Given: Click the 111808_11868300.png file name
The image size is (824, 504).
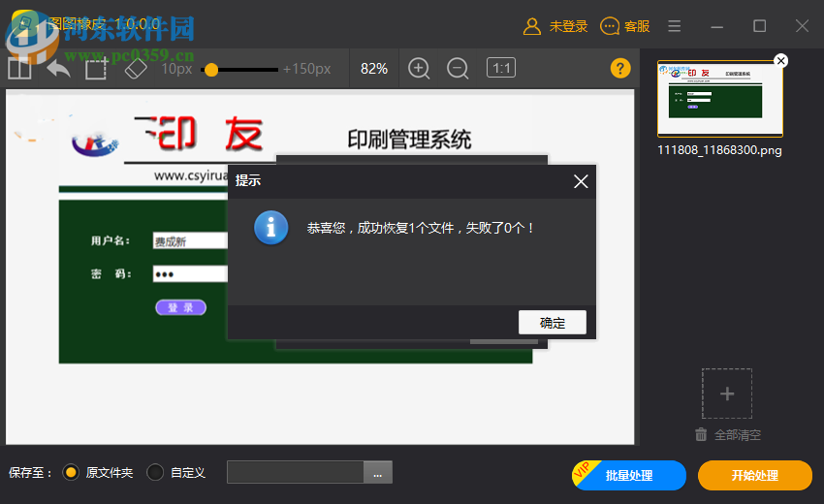Looking at the screenshot, I should tap(719, 150).
